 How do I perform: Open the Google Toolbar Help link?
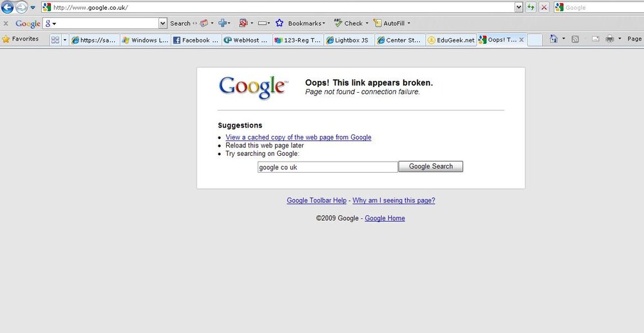click(317, 200)
